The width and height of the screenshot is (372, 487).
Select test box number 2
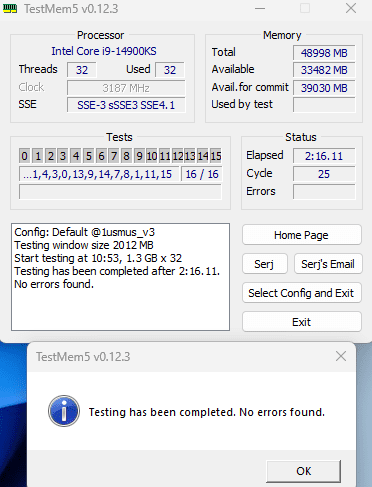click(x=50, y=156)
